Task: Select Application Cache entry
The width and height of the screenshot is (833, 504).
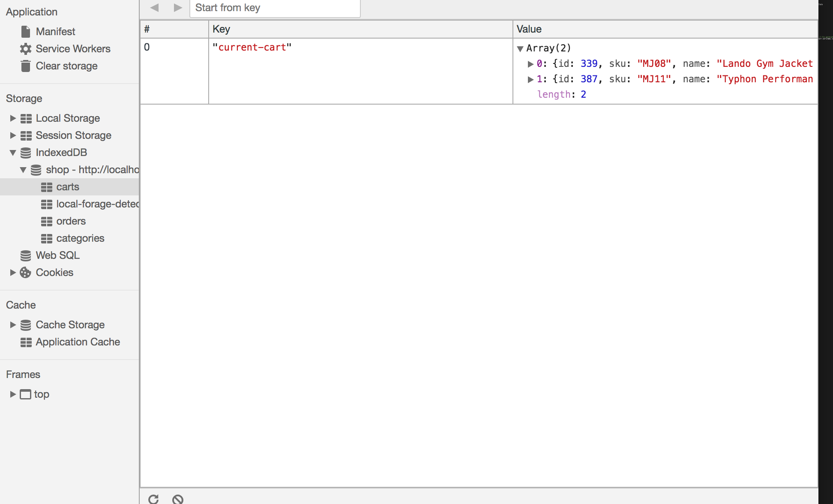Action: tap(78, 342)
